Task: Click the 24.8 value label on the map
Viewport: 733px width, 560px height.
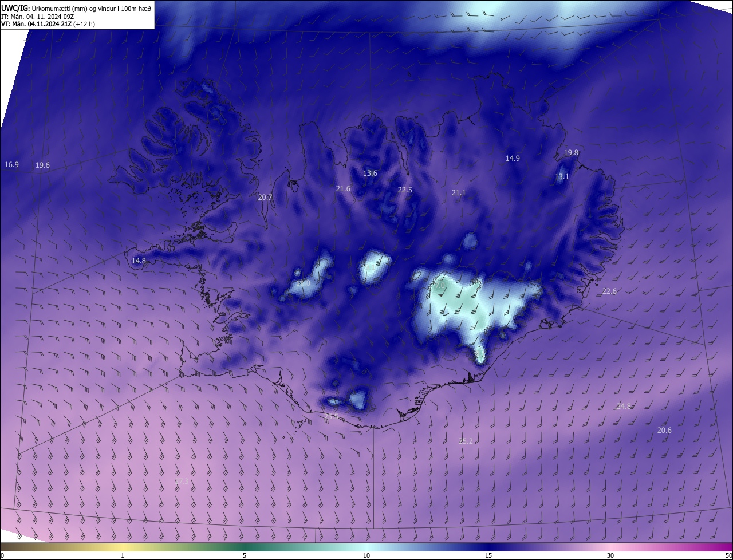Action: point(624,407)
